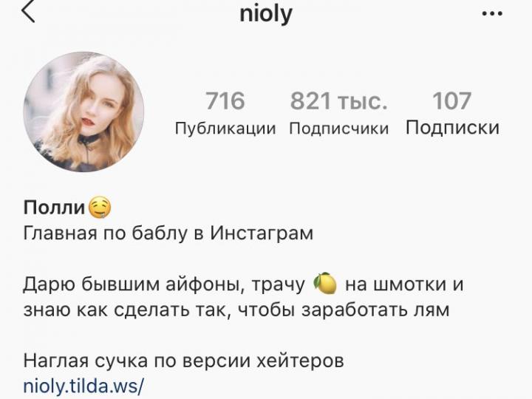This screenshot has height=399, width=532.
Task: Tap the 821 тыс. followers number
Action: [338, 100]
